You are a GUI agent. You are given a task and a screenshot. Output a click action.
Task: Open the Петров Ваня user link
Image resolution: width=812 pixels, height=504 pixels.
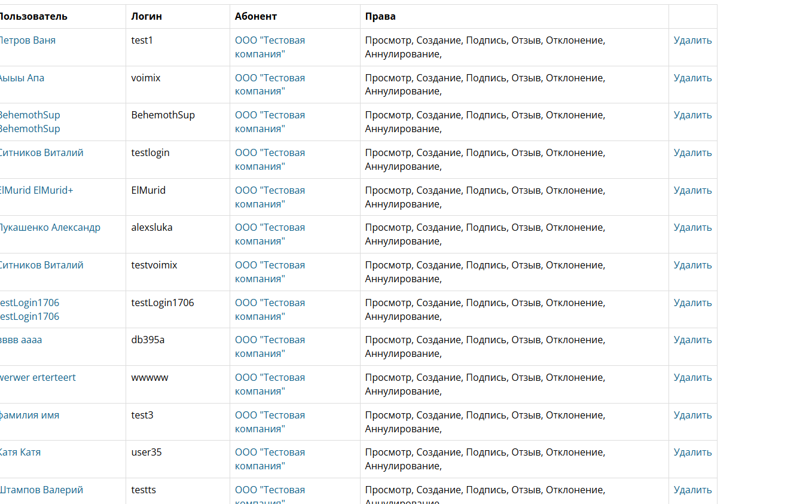pyautogui.click(x=28, y=41)
